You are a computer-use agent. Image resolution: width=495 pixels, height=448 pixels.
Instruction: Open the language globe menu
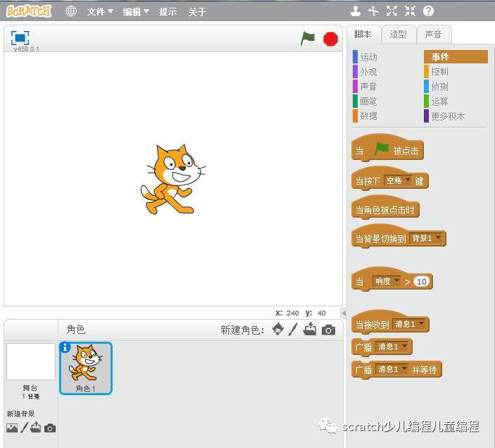coord(71,11)
